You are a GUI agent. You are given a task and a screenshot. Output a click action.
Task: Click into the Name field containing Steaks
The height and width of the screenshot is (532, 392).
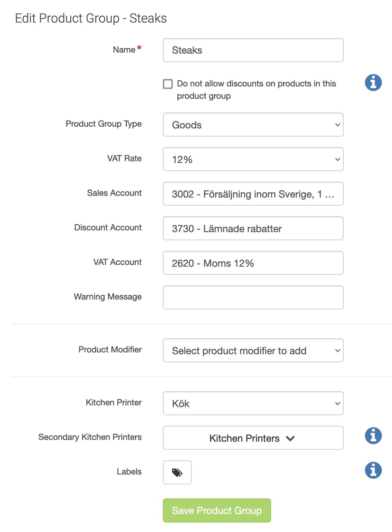click(x=253, y=50)
